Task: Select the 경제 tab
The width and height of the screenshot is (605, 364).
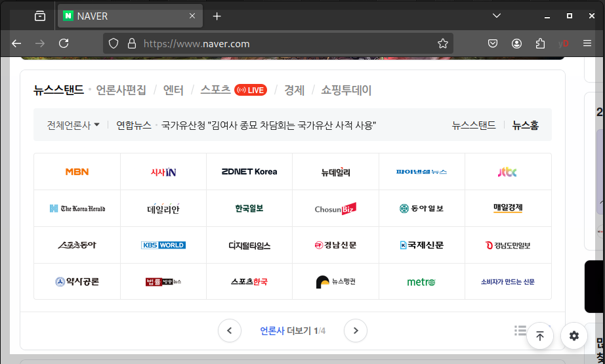Action: tap(295, 91)
